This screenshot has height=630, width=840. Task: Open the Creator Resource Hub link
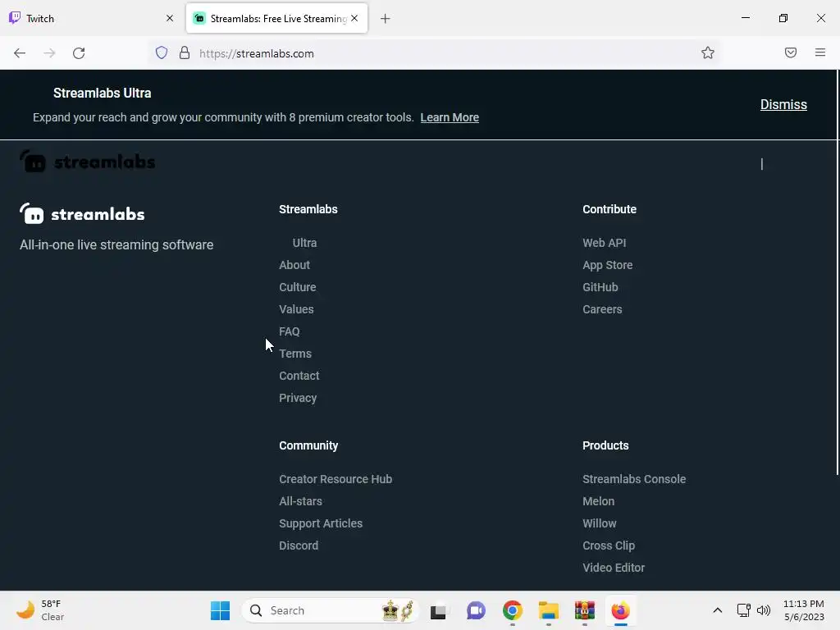tap(336, 479)
